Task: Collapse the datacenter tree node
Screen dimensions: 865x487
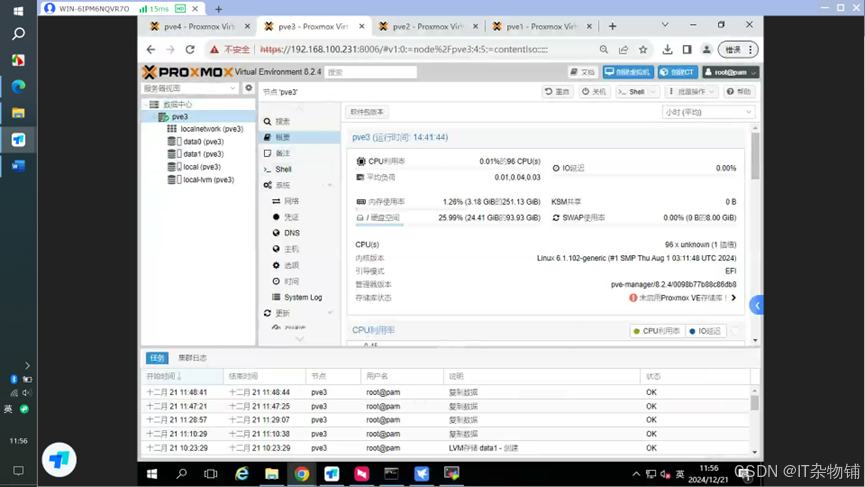Action: (x=146, y=104)
